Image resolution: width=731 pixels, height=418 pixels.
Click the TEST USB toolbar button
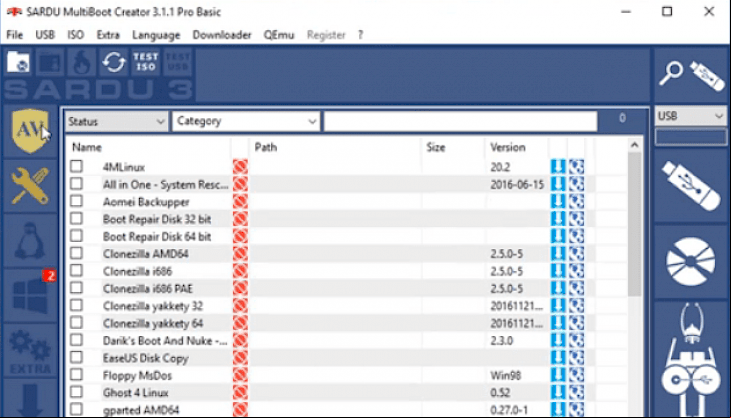pyautogui.click(x=178, y=62)
